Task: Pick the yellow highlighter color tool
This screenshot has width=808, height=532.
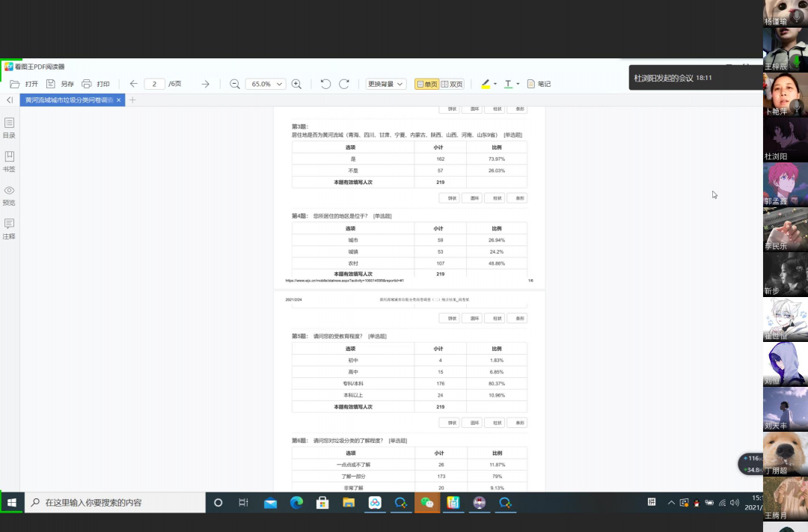Action: (x=486, y=85)
